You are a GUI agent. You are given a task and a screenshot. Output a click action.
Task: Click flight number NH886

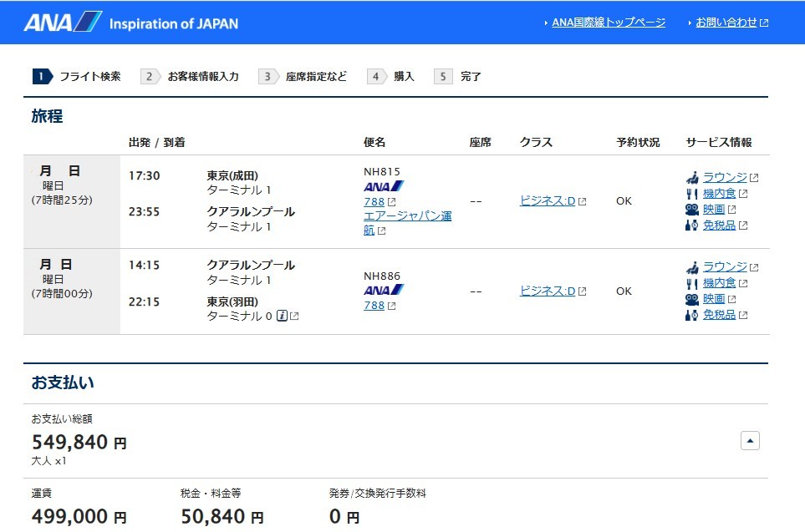[381, 276]
